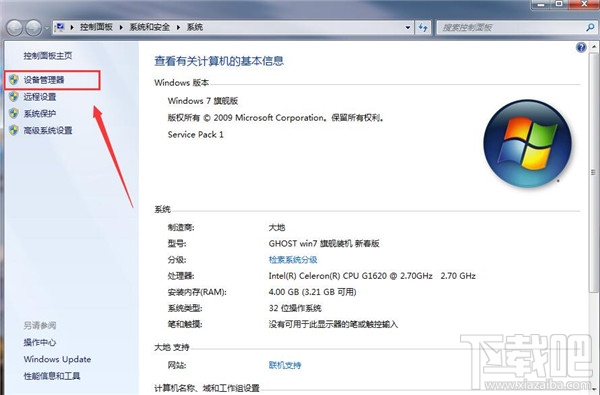Open 操作中心 link under 另请参阅

[x=40, y=342]
